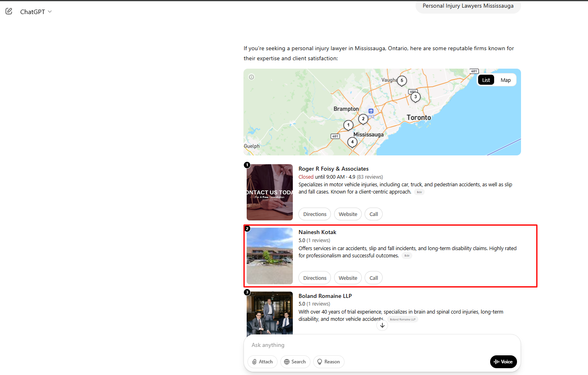Open Website for Nainesh Kotak

pyautogui.click(x=348, y=278)
